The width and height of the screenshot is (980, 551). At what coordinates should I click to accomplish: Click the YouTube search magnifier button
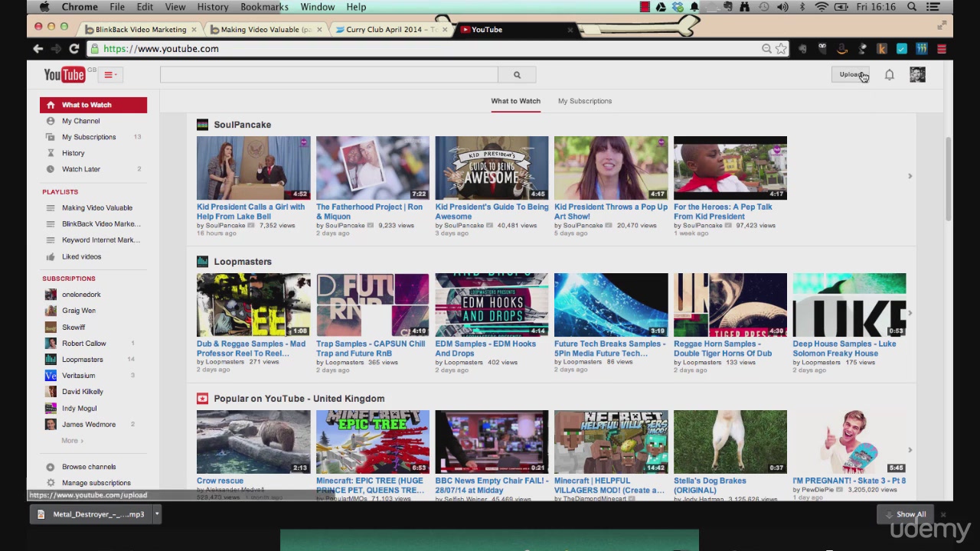pyautogui.click(x=517, y=75)
